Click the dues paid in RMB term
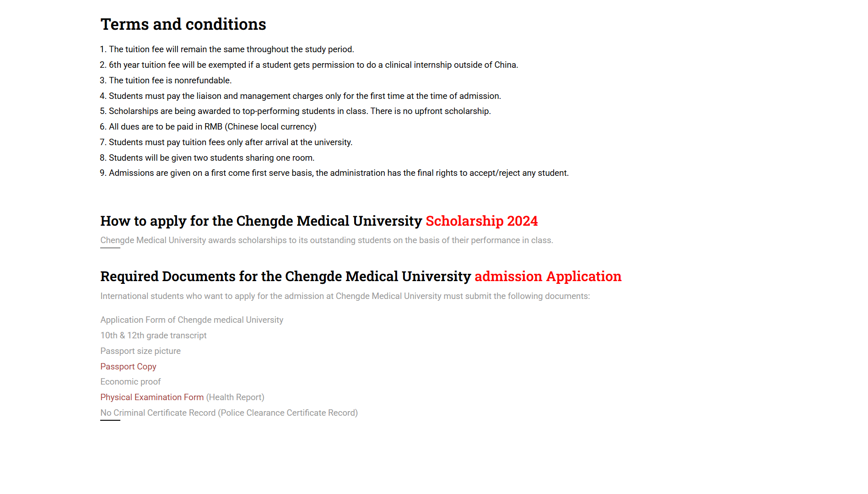This screenshot has width=868, height=494. [212, 127]
